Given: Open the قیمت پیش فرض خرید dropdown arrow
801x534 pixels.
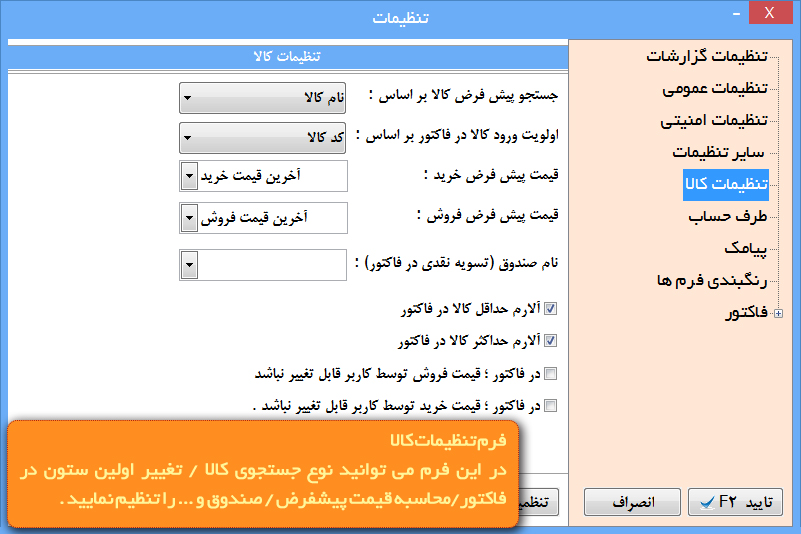Looking at the screenshot, I should (x=189, y=176).
